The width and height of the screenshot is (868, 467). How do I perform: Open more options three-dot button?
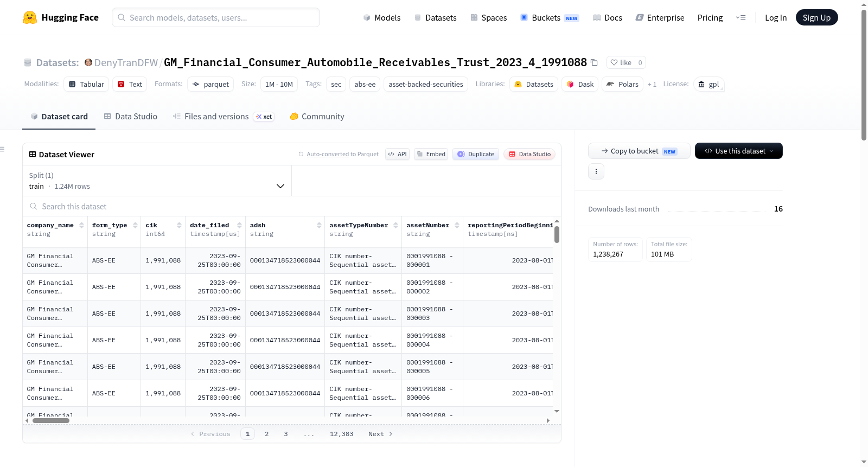click(596, 171)
